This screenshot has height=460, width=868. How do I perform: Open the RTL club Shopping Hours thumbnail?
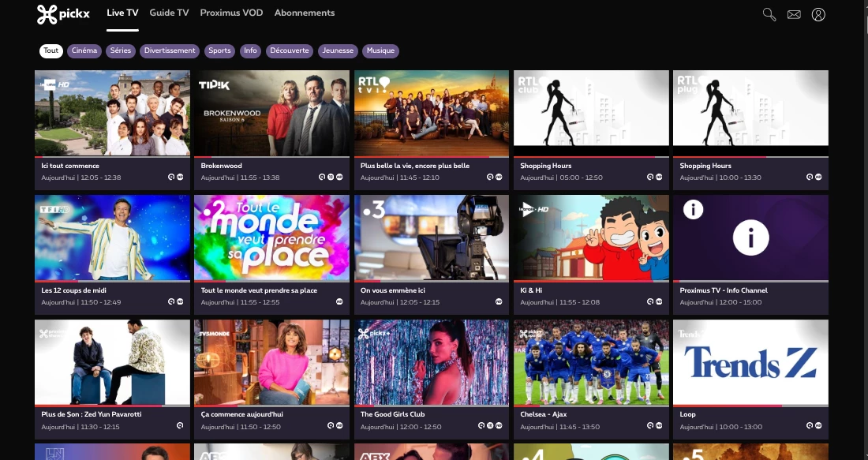coord(591,113)
